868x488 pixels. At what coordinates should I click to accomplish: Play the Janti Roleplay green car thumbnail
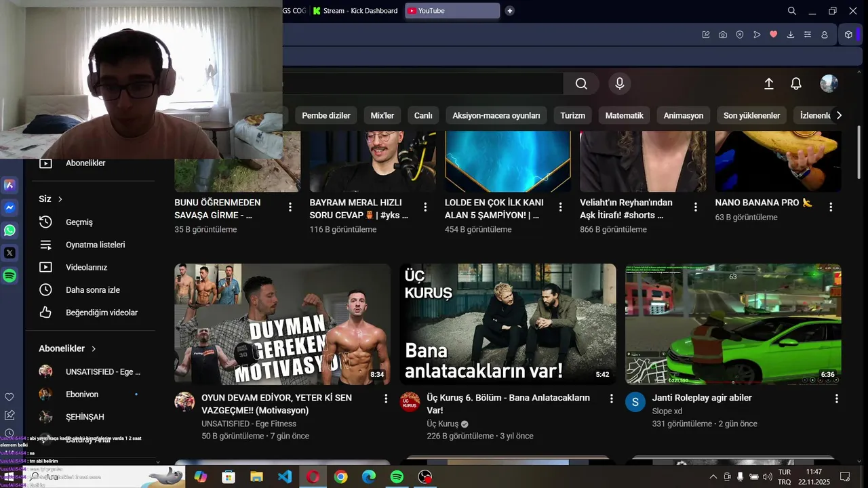point(733,324)
